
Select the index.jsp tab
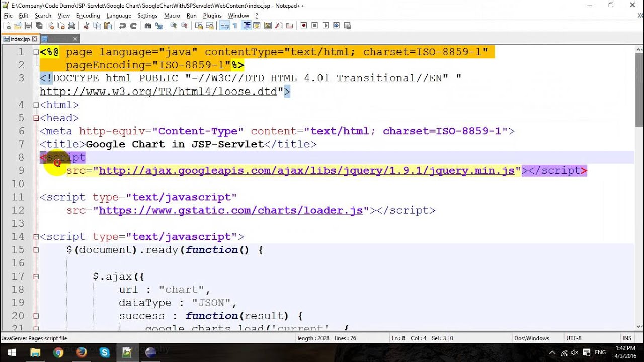pos(20,39)
